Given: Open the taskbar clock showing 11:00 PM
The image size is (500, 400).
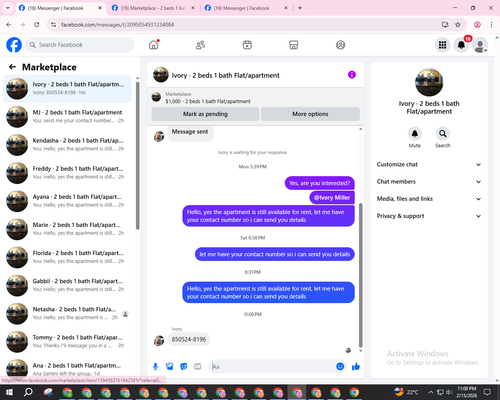Looking at the screenshot, I should click(467, 392).
